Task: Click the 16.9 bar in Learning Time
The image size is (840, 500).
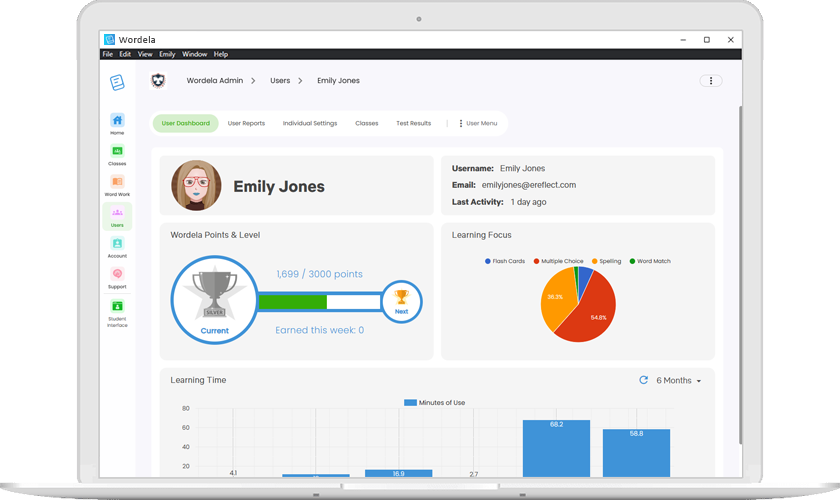Action: (x=398, y=473)
